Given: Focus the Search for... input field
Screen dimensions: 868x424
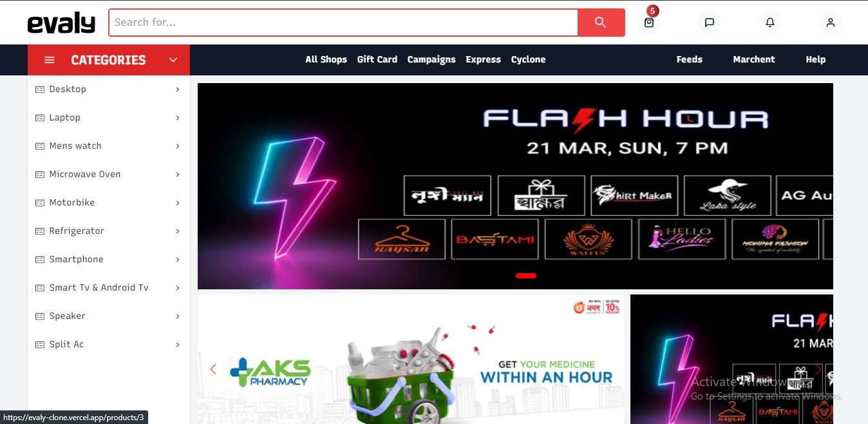Looking at the screenshot, I should [343, 23].
